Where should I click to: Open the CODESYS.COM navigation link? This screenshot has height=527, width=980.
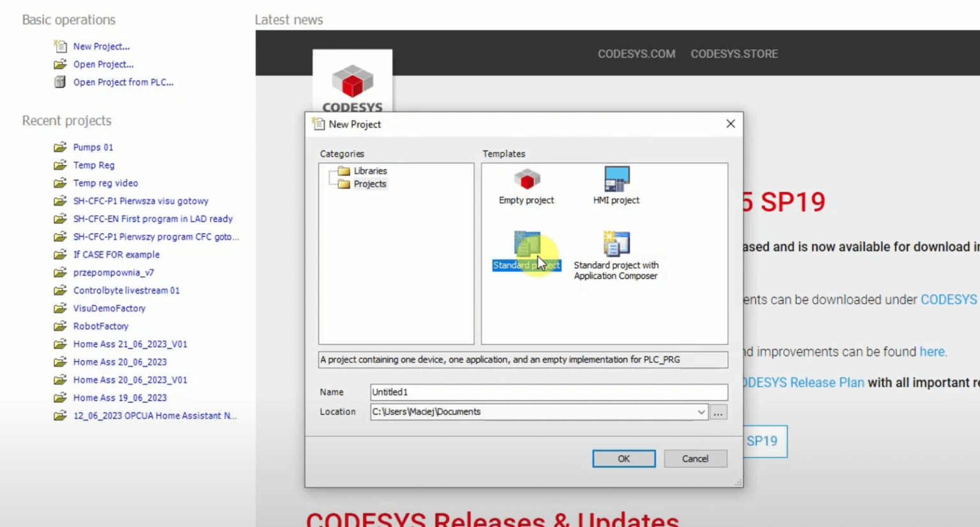[636, 54]
